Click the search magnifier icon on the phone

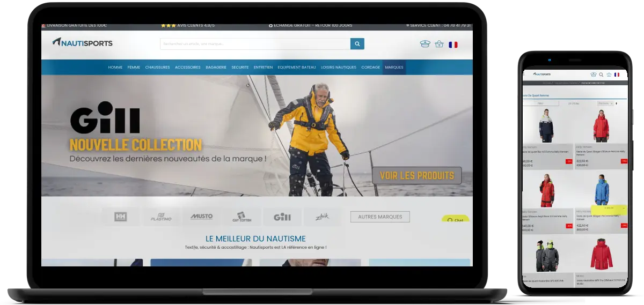pyautogui.click(x=601, y=75)
